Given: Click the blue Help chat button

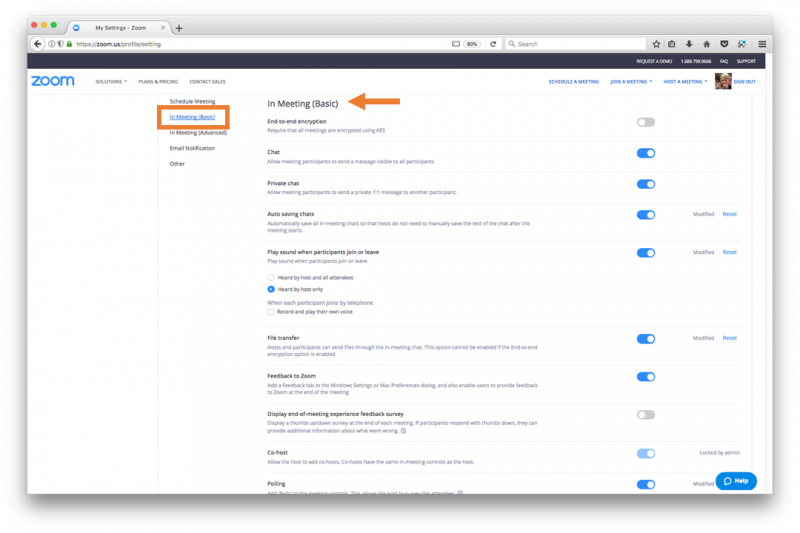Looking at the screenshot, I should click(736, 481).
